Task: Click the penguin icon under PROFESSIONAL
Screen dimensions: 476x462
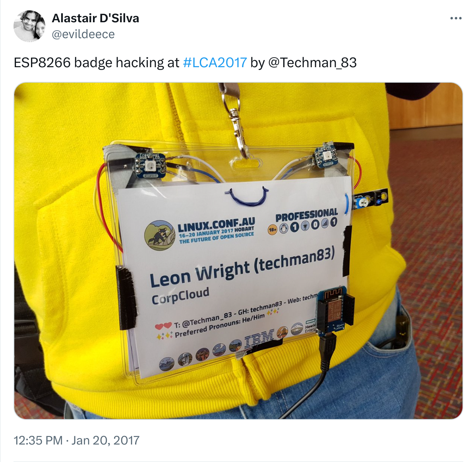Action: click(x=283, y=228)
